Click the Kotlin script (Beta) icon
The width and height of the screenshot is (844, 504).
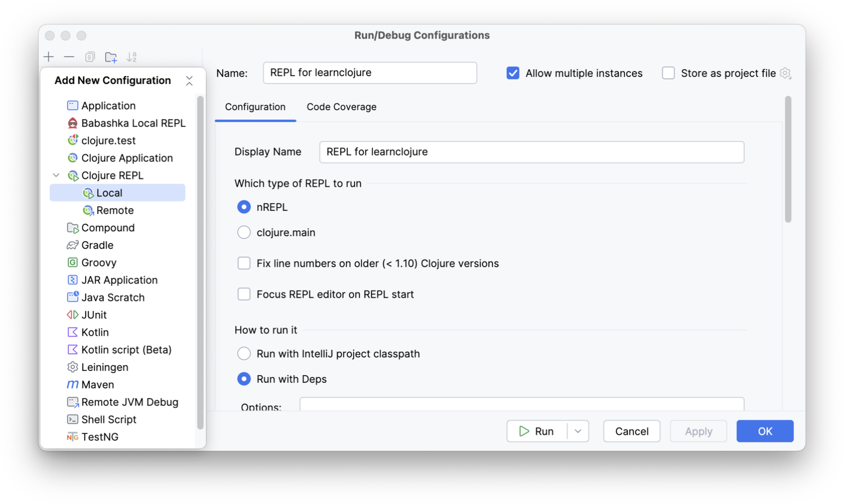point(72,350)
